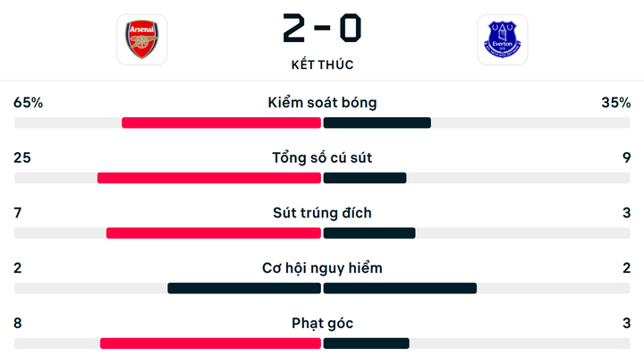The width and height of the screenshot is (644, 364).
Task: Select the Tổng số cú sút label
Action: click(x=322, y=158)
